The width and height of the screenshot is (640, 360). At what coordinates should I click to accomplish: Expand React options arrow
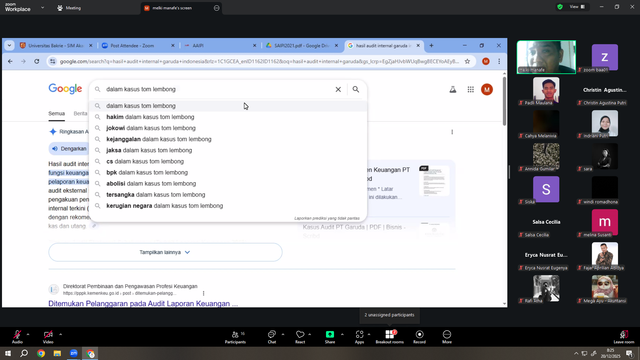[309, 334]
